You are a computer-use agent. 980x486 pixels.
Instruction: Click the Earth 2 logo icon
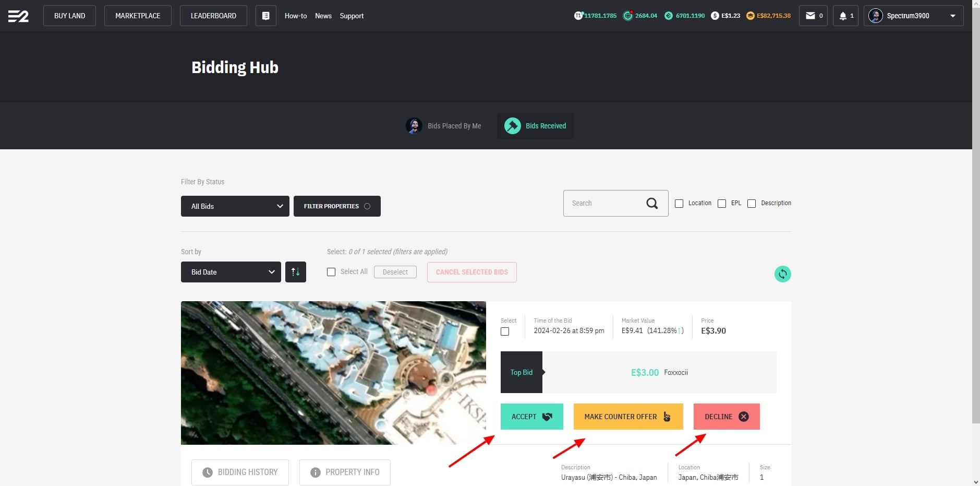[18, 16]
